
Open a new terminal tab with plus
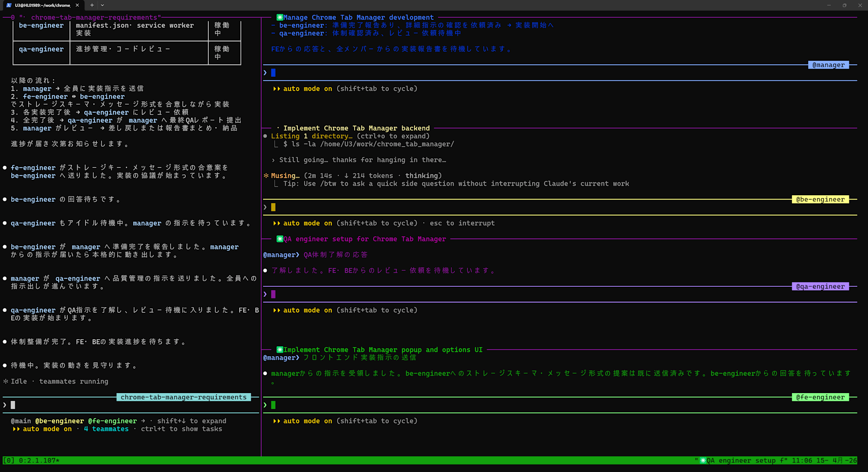(x=92, y=5)
